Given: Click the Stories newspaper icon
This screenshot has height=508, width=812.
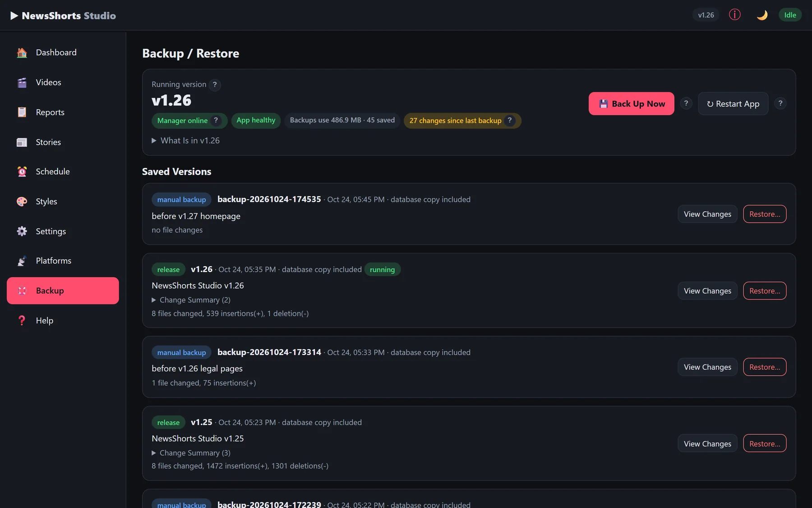Looking at the screenshot, I should pos(22,142).
